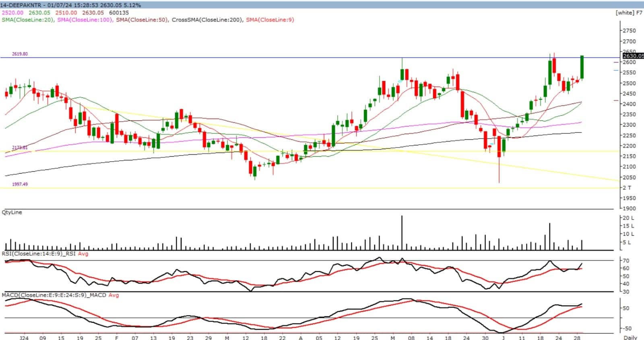Click the SMA(CloseLine:50) legend entry

point(142,19)
